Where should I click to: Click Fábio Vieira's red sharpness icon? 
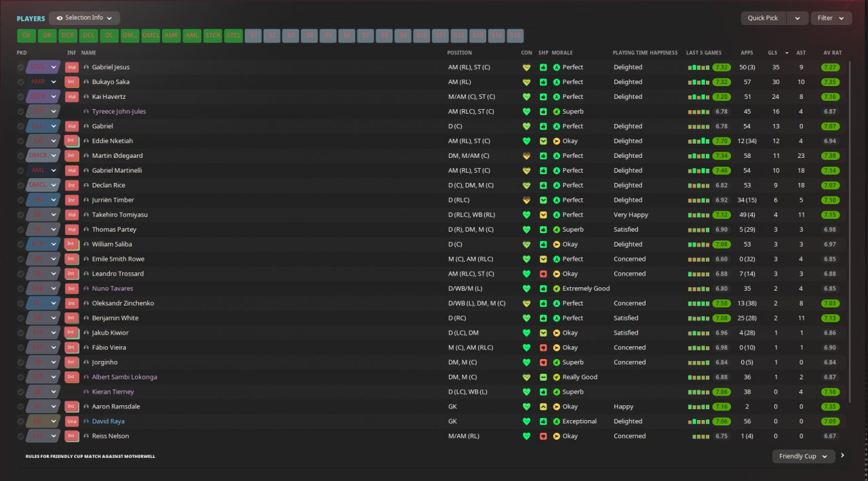543,348
